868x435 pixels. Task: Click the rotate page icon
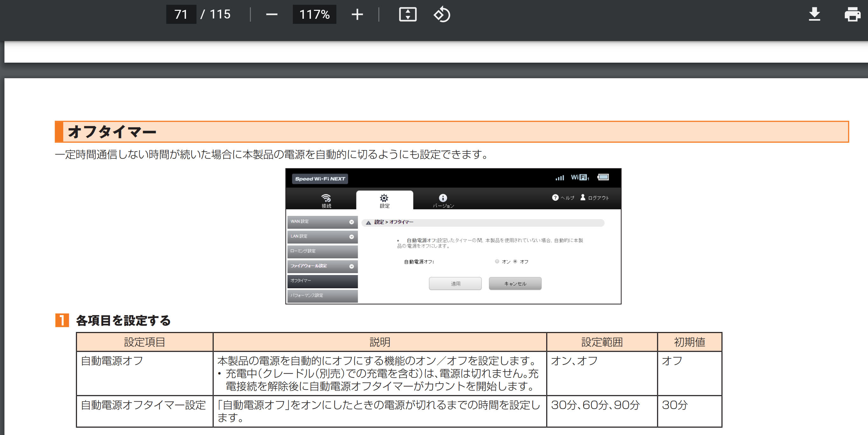[x=442, y=15]
